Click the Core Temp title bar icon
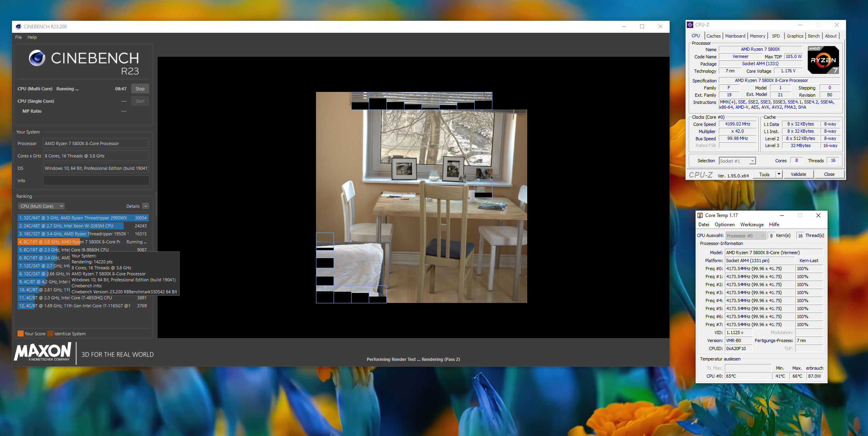 click(x=700, y=215)
